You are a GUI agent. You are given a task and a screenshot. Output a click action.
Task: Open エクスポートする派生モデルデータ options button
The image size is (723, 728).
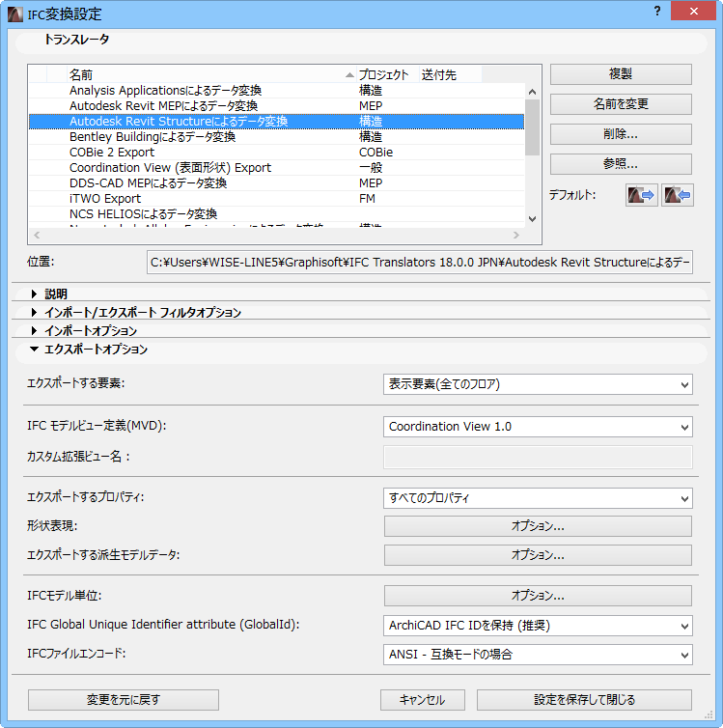pos(538,555)
